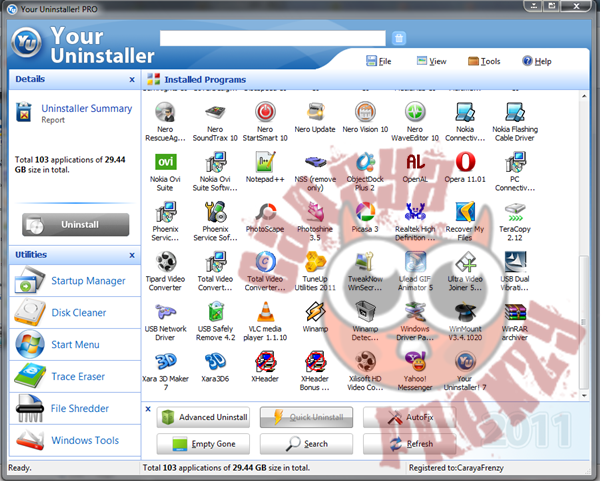Viewport: 602px width, 487px height.
Task: Open the View menu
Action: [432, 61]
